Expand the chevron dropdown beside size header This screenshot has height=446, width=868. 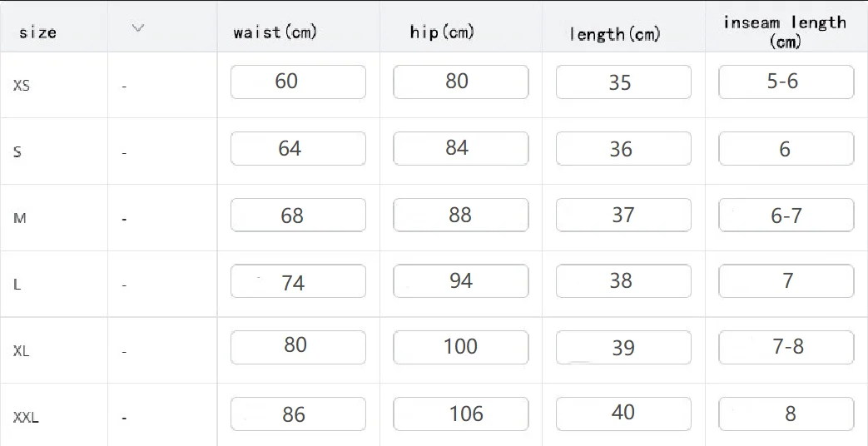[138, 28]
